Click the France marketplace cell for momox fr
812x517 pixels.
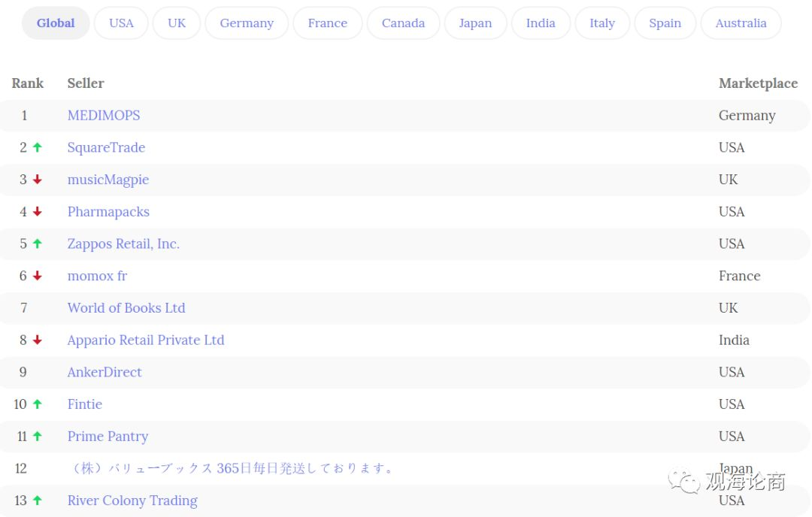point(740,276)
